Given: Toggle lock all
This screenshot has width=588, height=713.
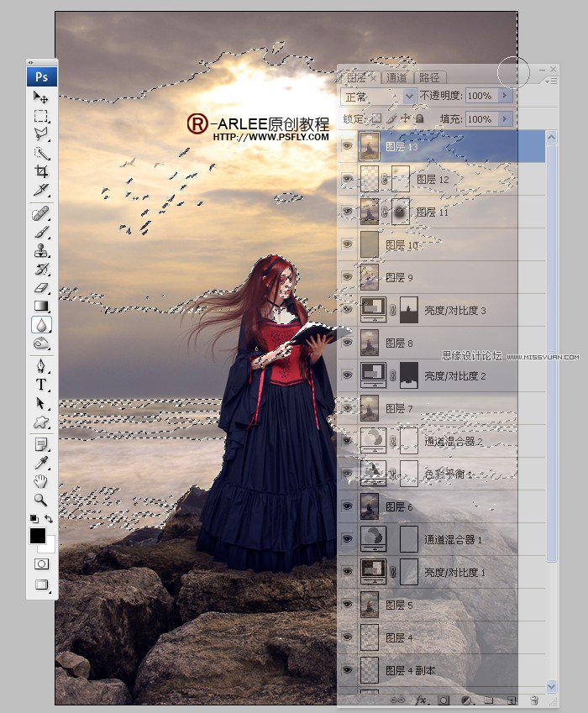Looking at the screenshot, I should 420,118.
